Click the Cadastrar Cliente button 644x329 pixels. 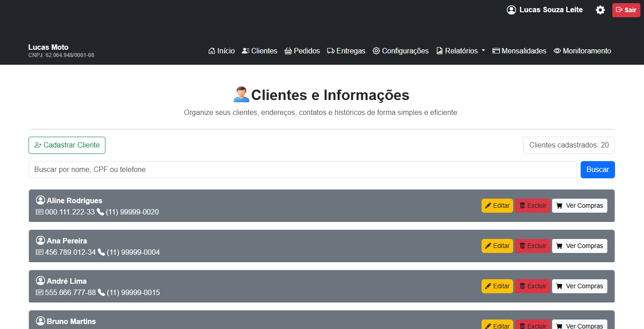click(x=67, y=145)
